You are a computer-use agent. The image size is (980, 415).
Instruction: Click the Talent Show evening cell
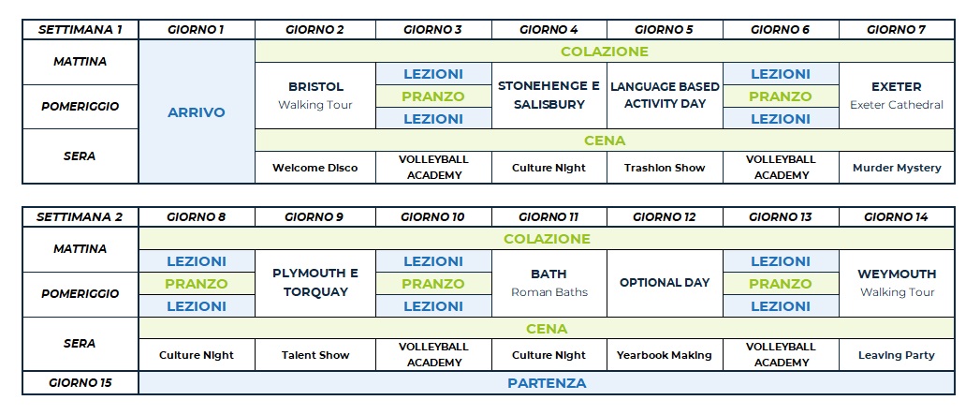click(315, 355)
